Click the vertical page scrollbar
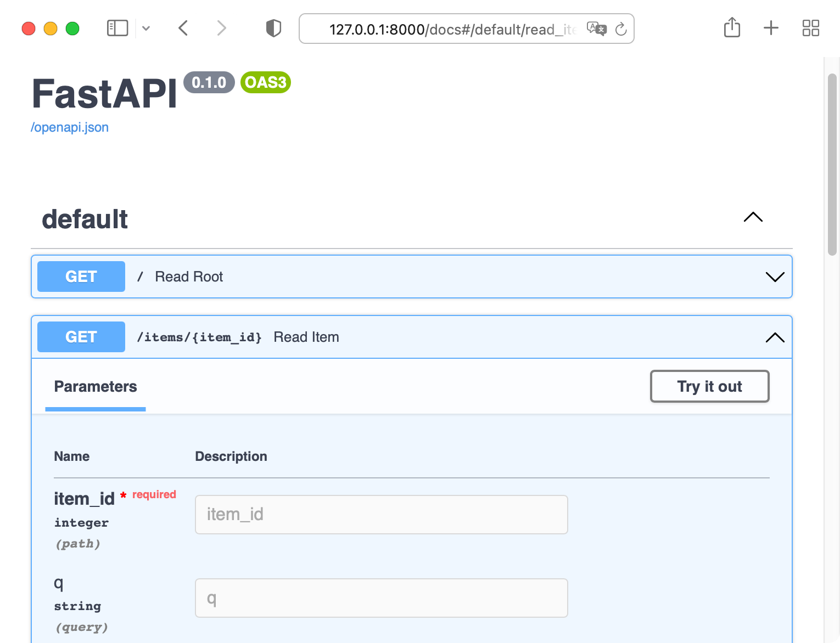The image size is (840, 643). (x=832, y=165)
